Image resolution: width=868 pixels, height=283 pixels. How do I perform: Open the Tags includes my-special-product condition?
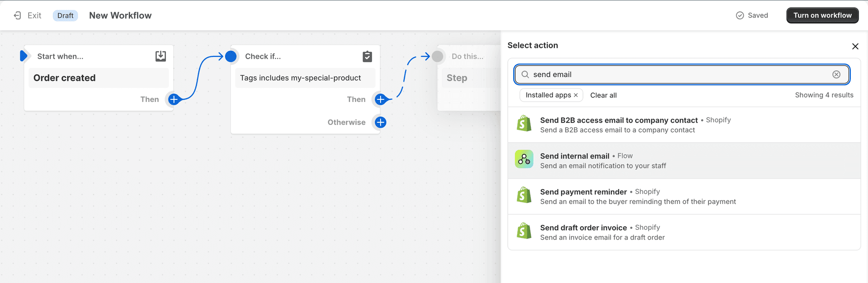(x=305, y=78)
